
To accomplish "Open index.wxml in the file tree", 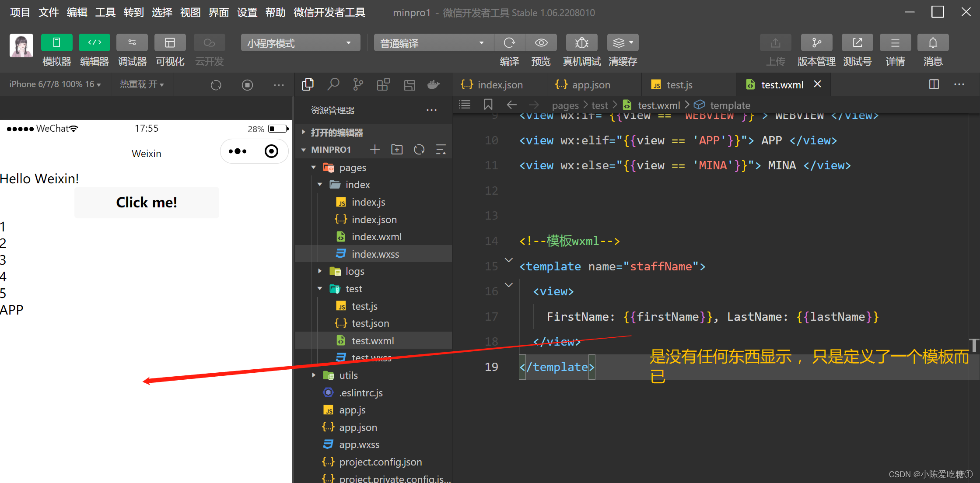I will tap(376, 237).
